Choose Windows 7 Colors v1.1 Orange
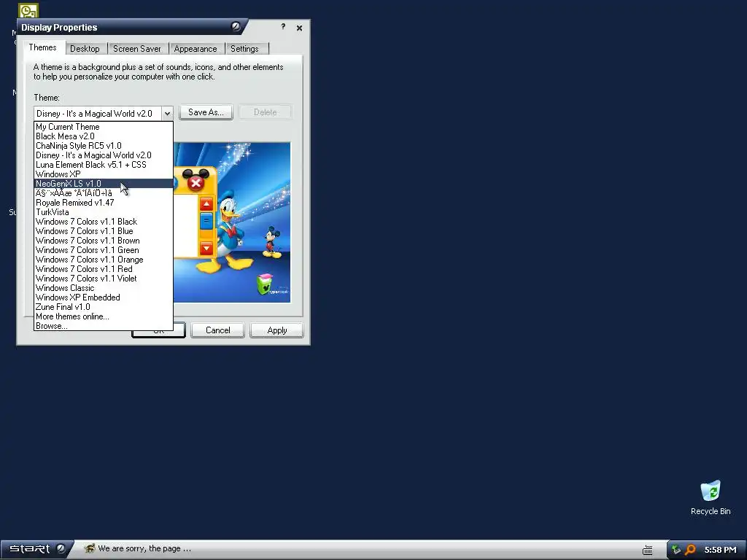Viewport: 747px width, 560px height. [104, 260]
